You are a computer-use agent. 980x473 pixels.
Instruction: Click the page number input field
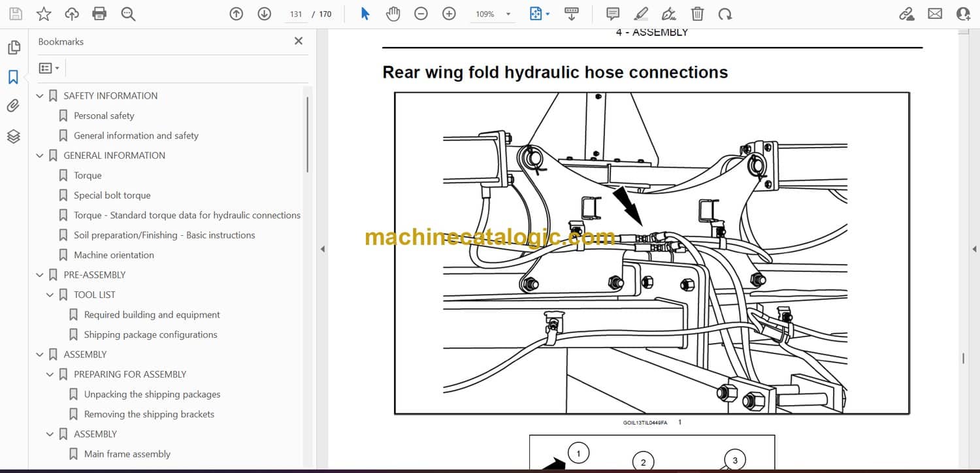[296, 14]
